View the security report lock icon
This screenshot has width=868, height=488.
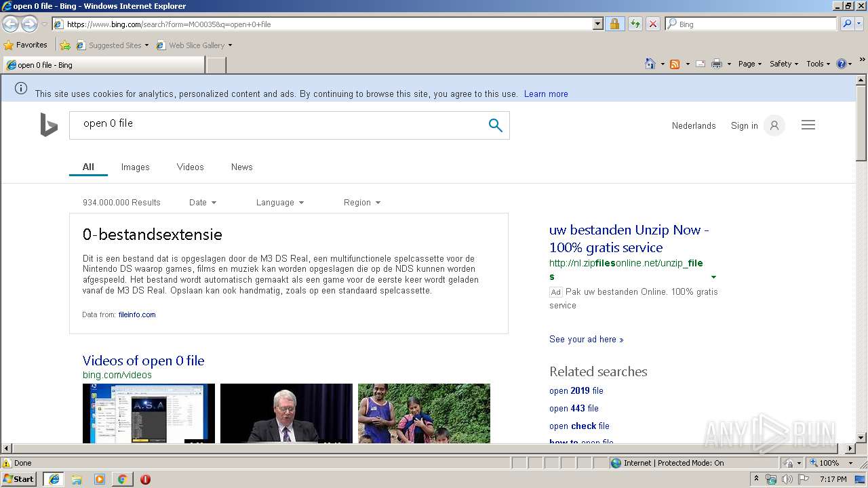click(x=614, y=24)
